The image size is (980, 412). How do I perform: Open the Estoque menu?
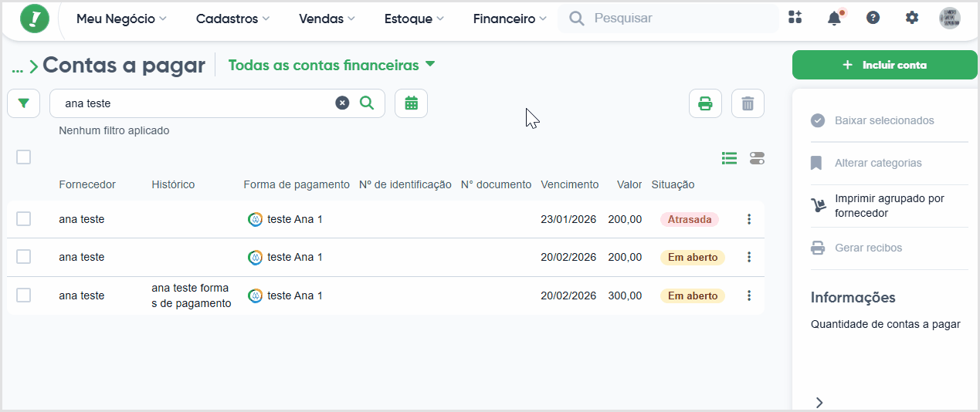[x=414, y=19]
